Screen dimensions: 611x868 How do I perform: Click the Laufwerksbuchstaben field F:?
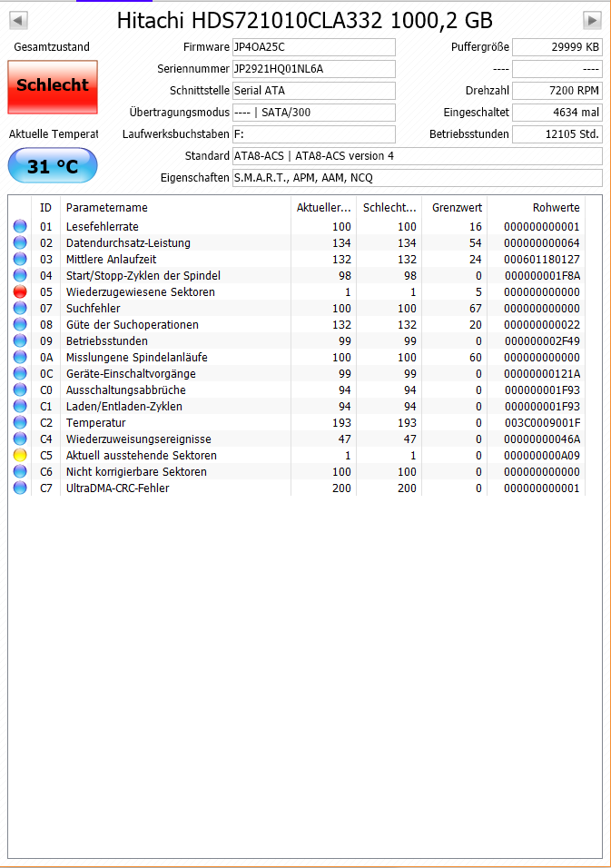tap(314, 134)
